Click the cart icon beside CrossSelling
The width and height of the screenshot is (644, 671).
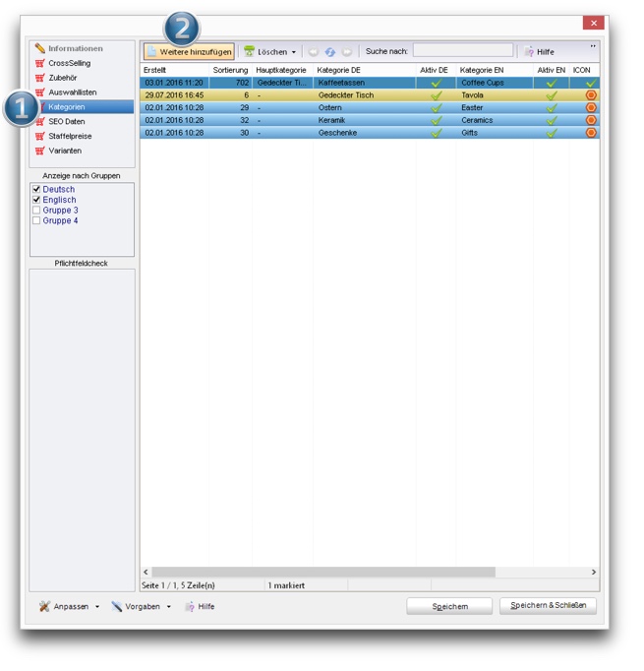(x=39, y=63)
